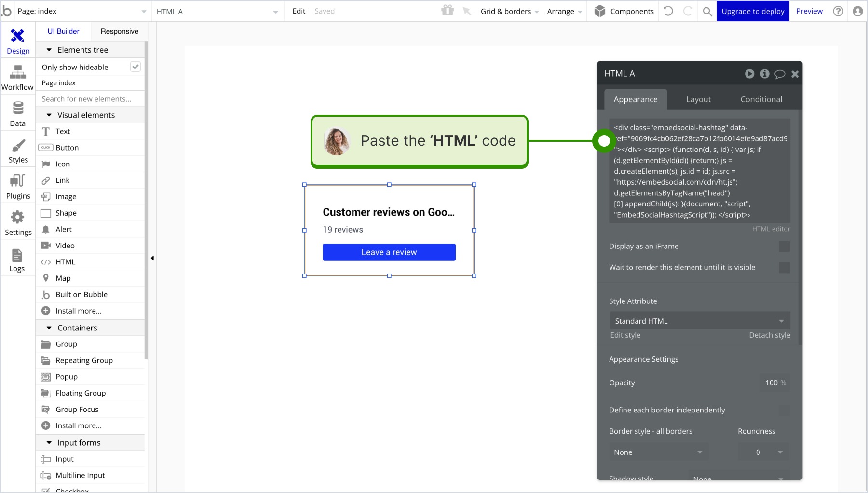Screen dimensions: 868x493
Task: Open the Standard HTML style dropdown
Action: point(700,321)
